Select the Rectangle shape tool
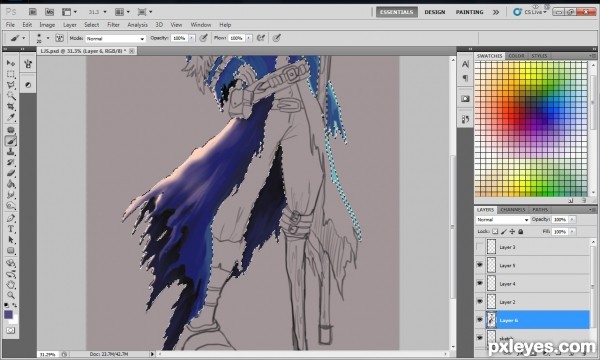Image resolution: width=600 pixels, height=360 pixels. (11, 251)
